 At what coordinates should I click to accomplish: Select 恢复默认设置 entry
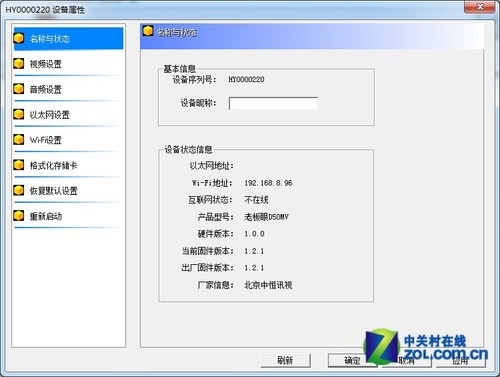pyautogui.click(x=68, y=190)
